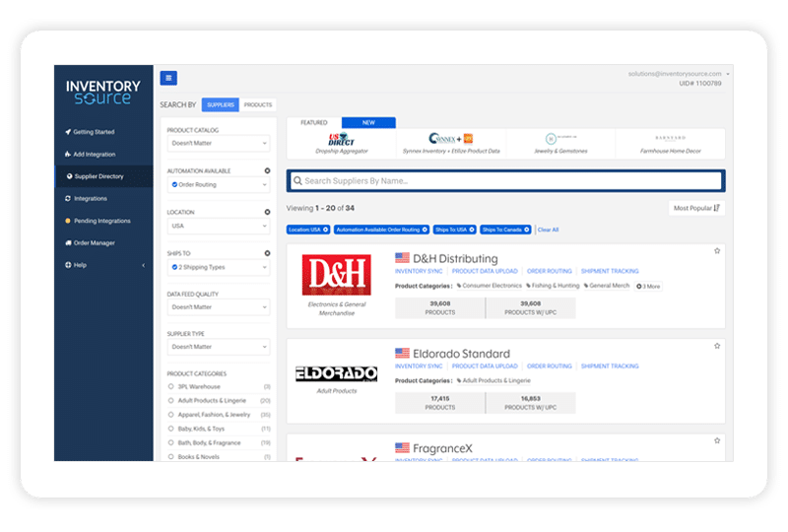Switch search to the Products tab
This screenshot has height=532, width=788.
[x=258, y=104]
